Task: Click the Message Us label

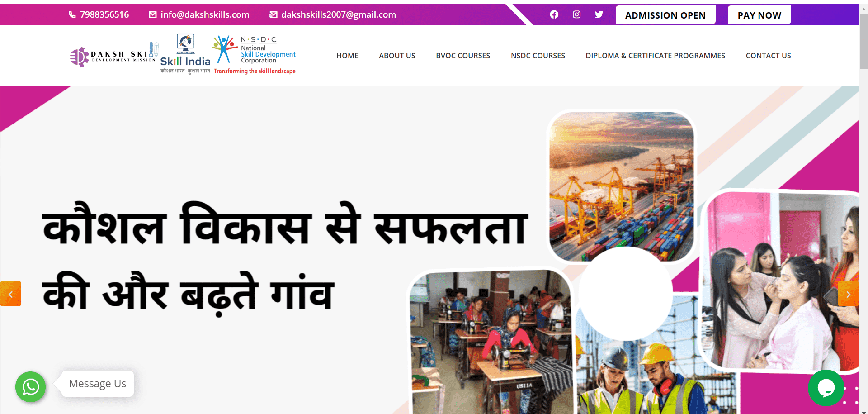Action: [98, 384]
